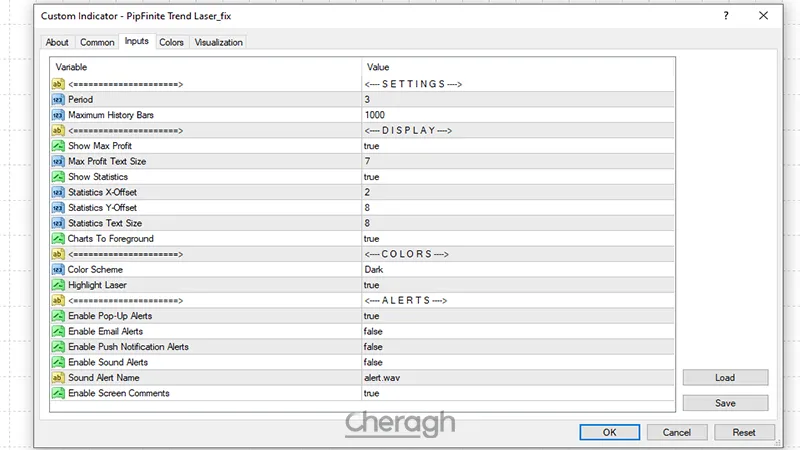Click the integer icon beside Period
This screenshot has width=800, height=450.
(58, 100)
